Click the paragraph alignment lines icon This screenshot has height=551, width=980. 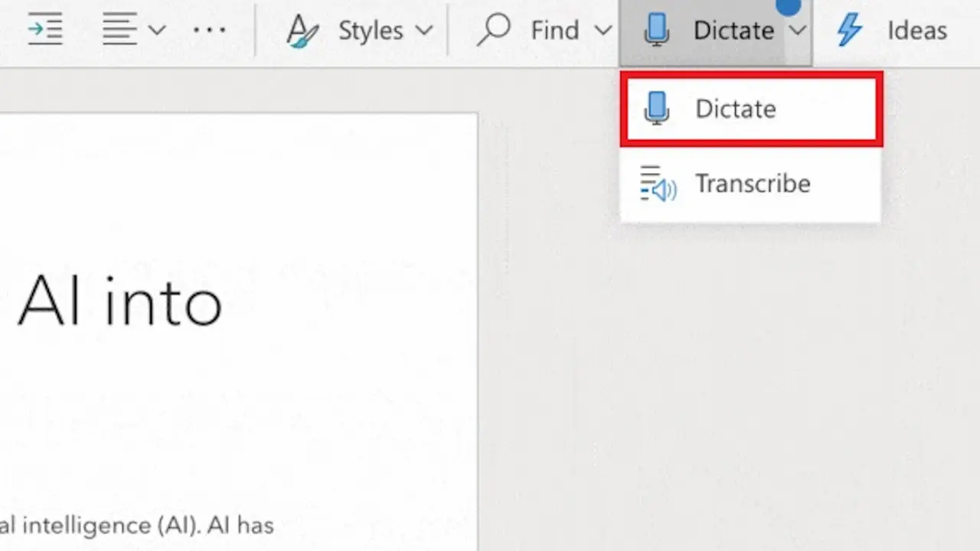click(119, 30)
